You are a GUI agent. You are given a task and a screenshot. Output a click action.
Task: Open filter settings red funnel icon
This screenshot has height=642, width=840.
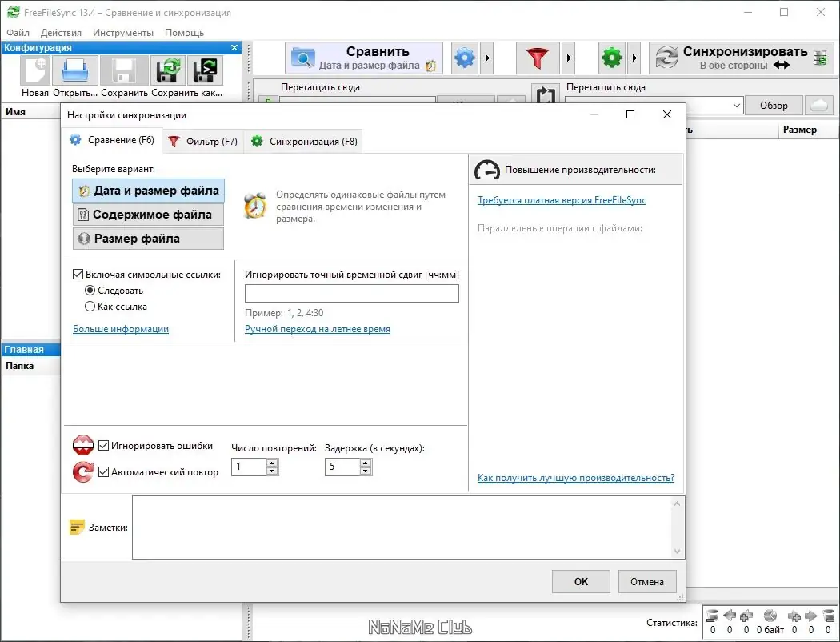coord(538,58)
